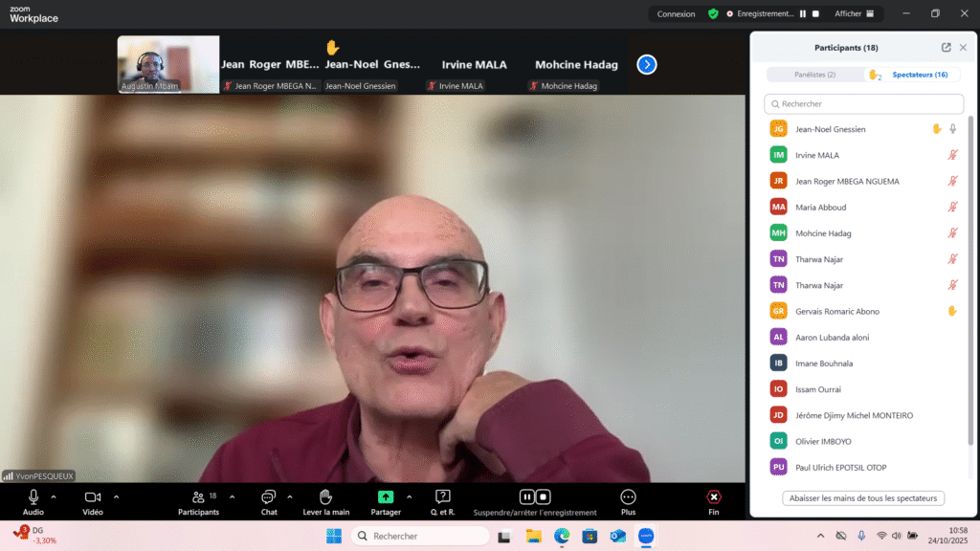This screenshot has height=551, width=980.
Task: Open the Afficher view dropdown
Action: (x=854, y=14)
